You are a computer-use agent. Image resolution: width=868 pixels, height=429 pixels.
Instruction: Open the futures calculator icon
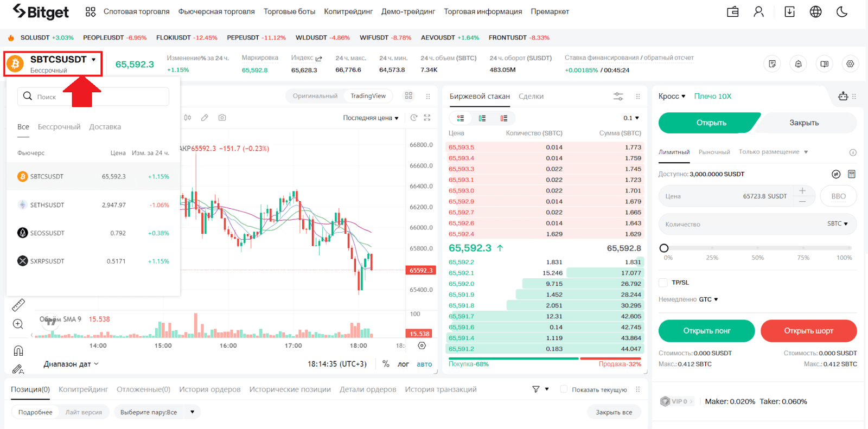[852, 174]
